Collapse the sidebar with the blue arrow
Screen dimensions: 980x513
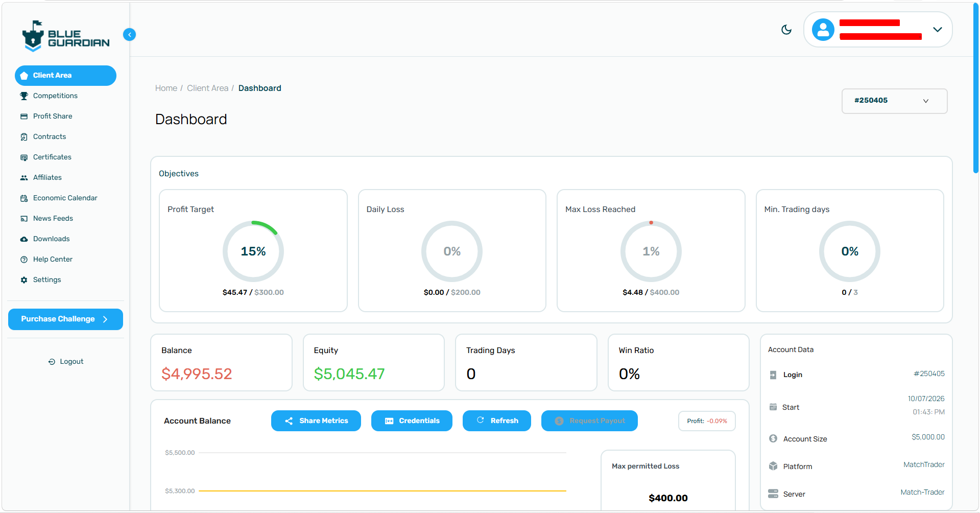[x=129, y=34]
